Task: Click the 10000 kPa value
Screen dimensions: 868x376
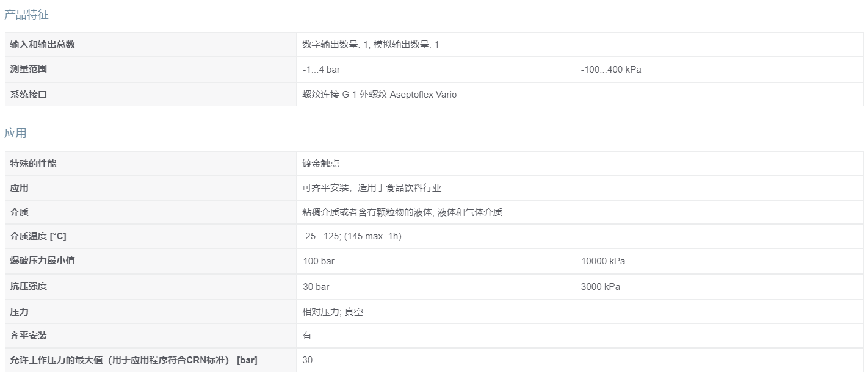Action: 603,261
